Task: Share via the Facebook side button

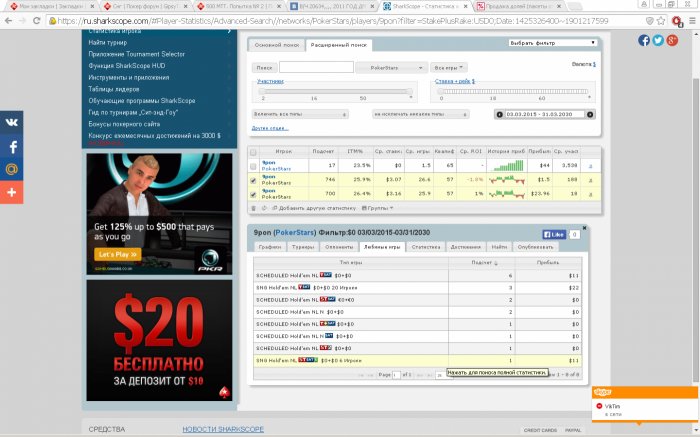Action: pos(12,146)
